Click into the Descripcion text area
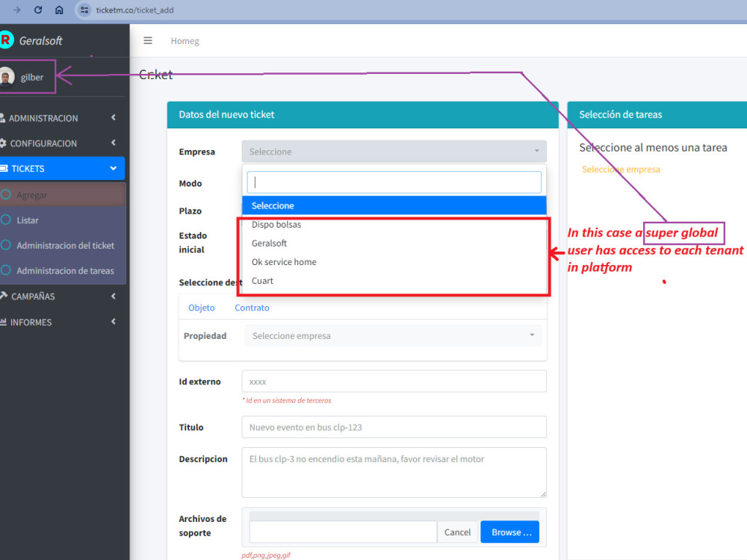Screen dimensions: 747x560 point(394,473)
